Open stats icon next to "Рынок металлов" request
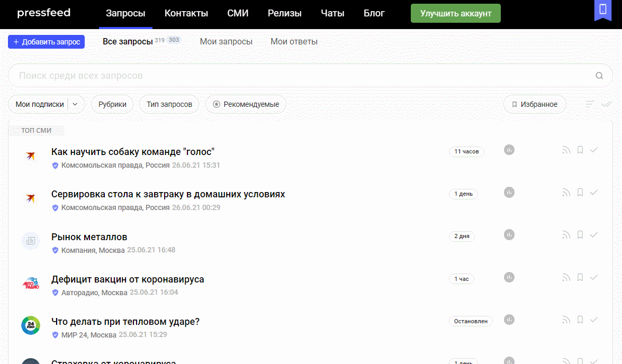The height and width of the screenshot is (364, 622). click(x=509, y=235)
